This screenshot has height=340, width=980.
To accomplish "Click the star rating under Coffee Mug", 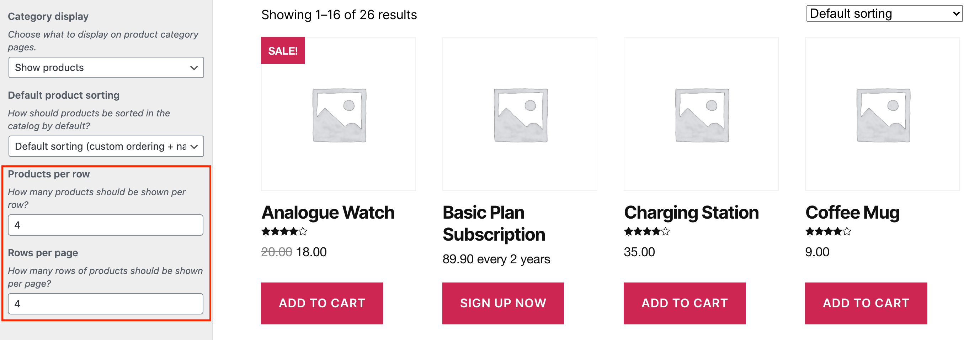I will point(828,231).
